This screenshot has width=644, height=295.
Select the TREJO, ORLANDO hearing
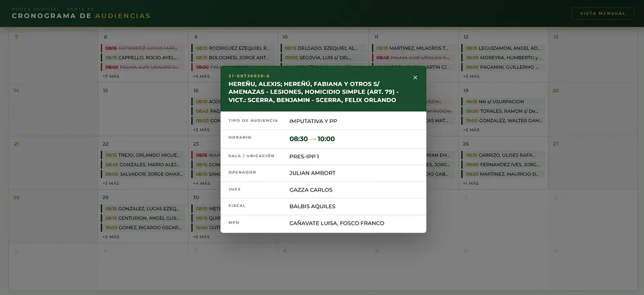(x=142, y=155)
